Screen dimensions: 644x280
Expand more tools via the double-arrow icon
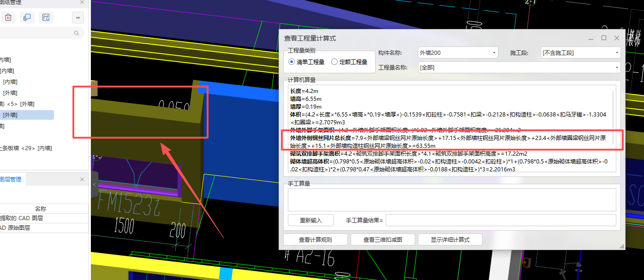point(78,17)
